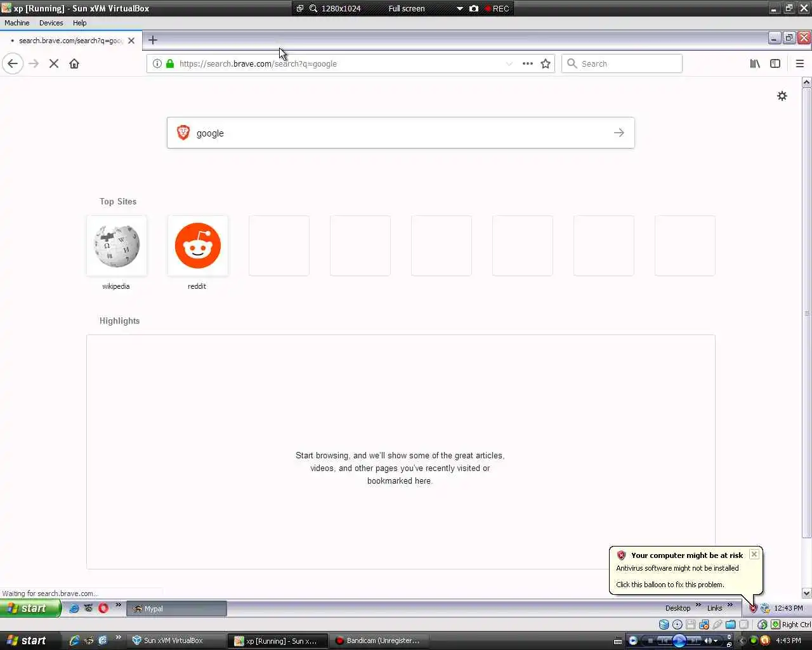
Task: Click the guest XP start button
Action: point(30,608)
